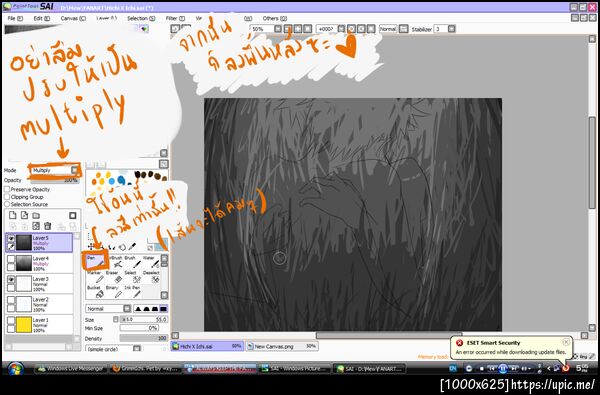The width and height of the screenshot is (600, 395).
Task: Click the EN language indicator in taskbar
Action: (x=453, y=369)
